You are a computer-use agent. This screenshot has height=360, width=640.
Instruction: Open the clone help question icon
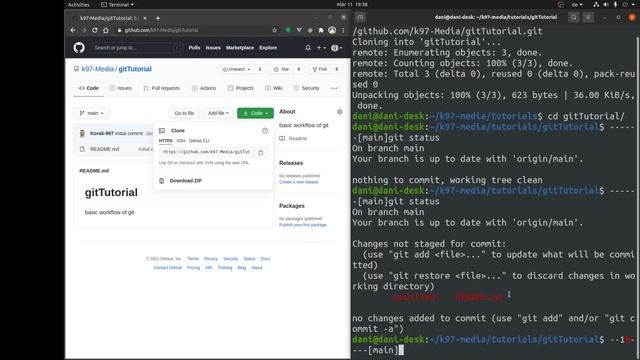[x=265, y=131]
